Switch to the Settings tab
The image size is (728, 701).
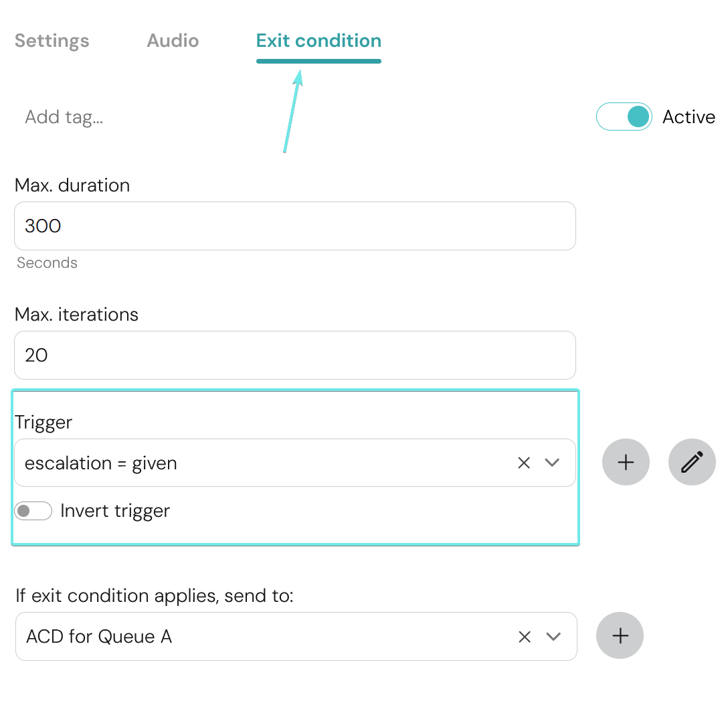52,41
